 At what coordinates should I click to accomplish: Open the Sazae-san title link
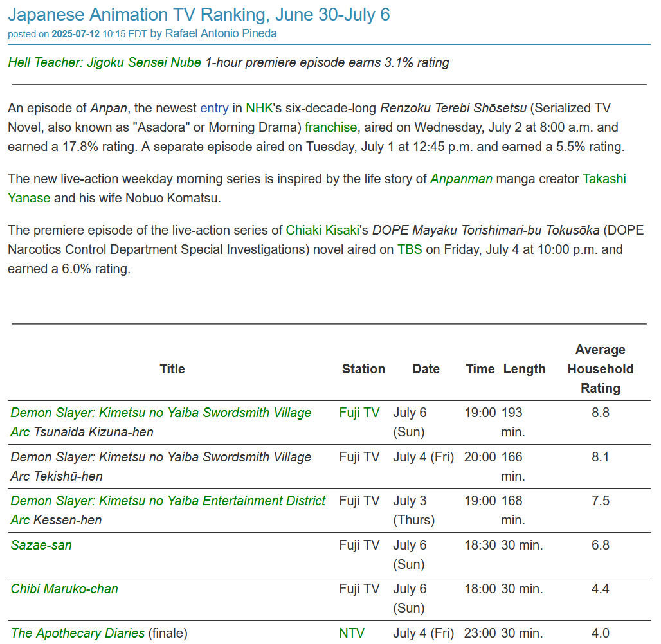[x=41, y=545]
